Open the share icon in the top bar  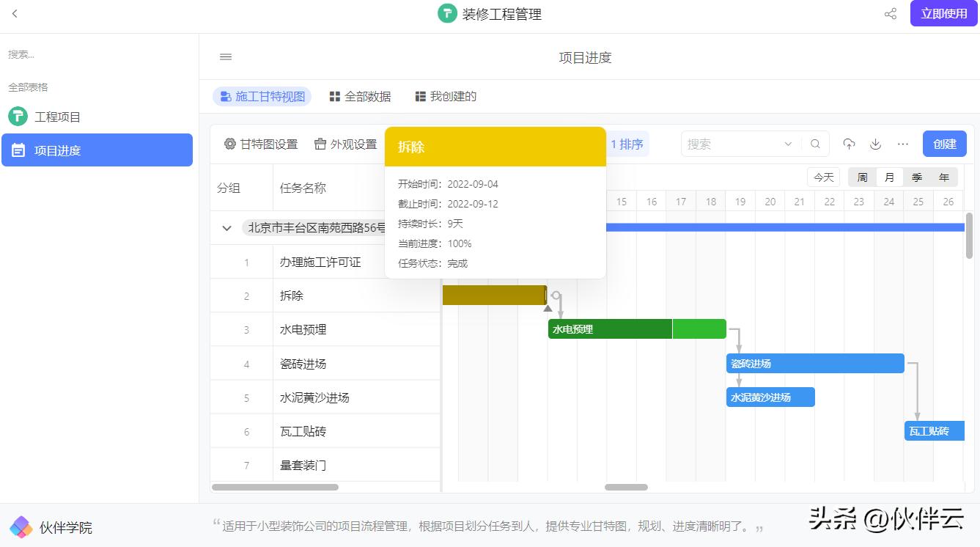click(890, 13)
